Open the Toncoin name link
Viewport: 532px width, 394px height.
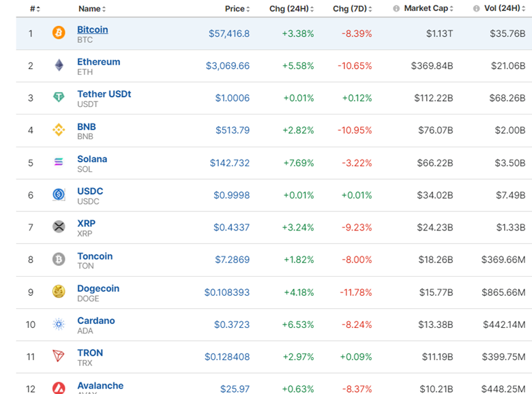point(95,256)
